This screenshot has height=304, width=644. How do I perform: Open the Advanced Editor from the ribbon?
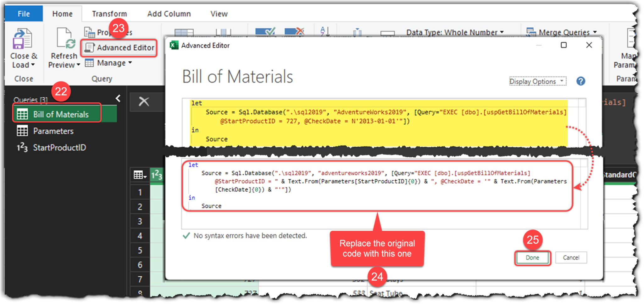coord(119,48)
